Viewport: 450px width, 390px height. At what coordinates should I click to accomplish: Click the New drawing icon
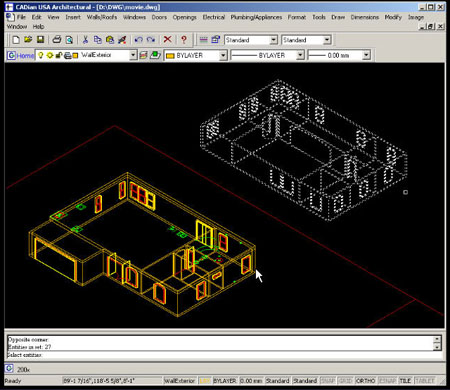[15, 40]
